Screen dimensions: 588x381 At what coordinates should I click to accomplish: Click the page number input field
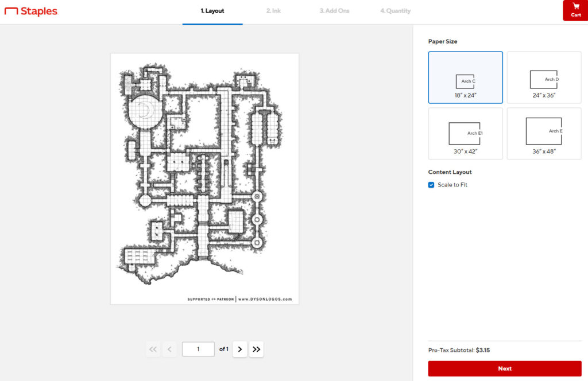[x=198, y=349]
